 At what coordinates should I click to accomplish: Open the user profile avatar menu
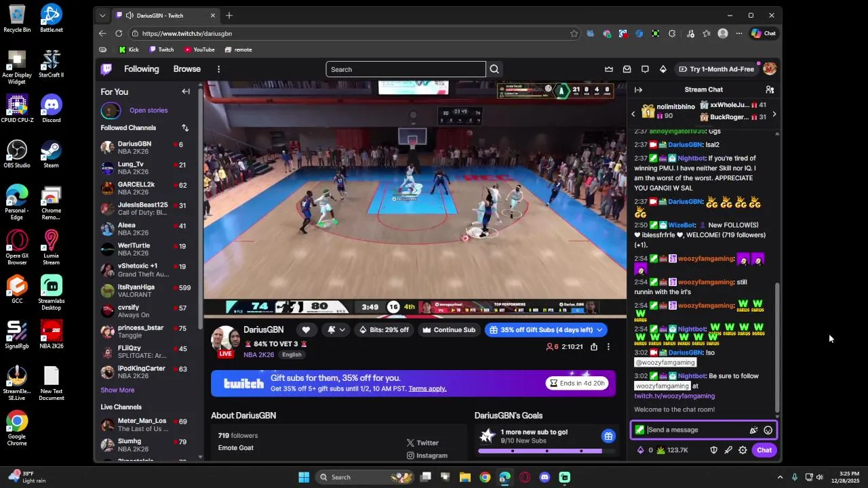[x=769, y=69]
